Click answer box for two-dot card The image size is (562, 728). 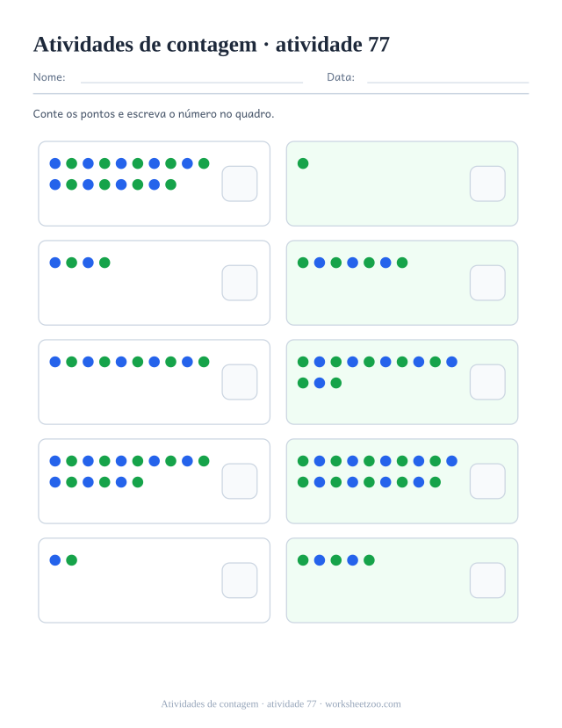tap(240, 580)
